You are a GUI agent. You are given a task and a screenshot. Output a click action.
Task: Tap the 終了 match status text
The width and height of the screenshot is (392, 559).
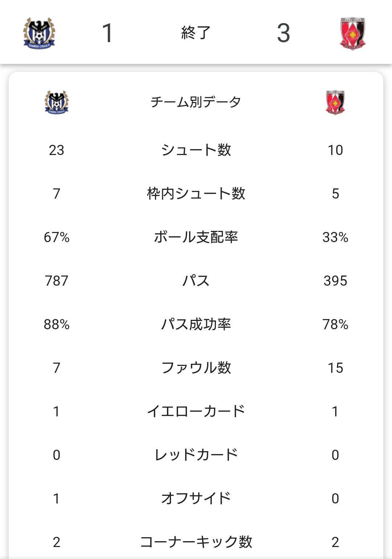coord(196,33)
